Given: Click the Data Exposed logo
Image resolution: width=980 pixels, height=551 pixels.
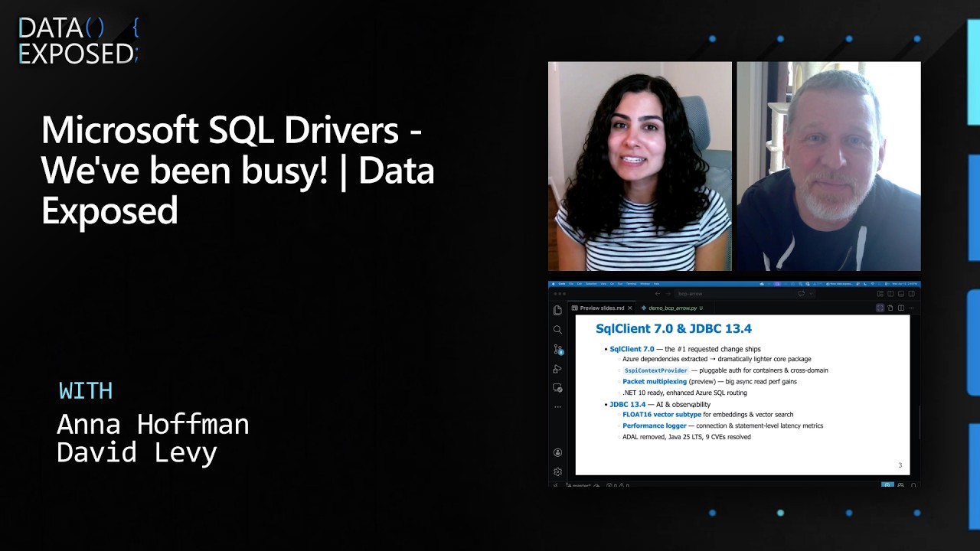Looking at the screenshot, I should click(78, 41).
